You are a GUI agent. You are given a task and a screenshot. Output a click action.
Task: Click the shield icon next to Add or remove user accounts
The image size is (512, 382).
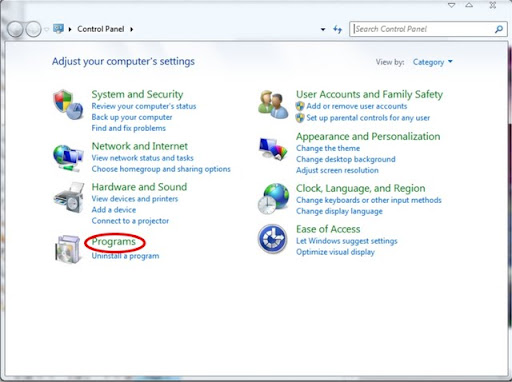click(300, 106)
